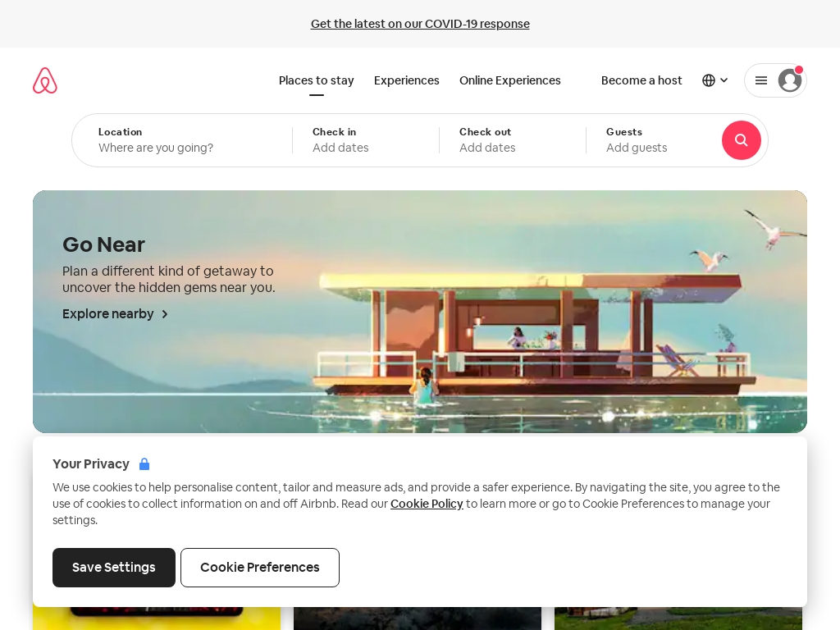Viewport: 840px width, 630px height.
Task: Click Become a host link
Action: pos(641,80)
